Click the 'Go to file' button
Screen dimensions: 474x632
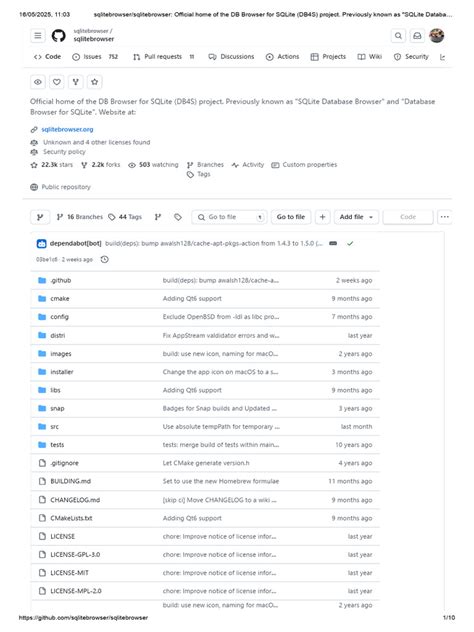click(291, 217)
